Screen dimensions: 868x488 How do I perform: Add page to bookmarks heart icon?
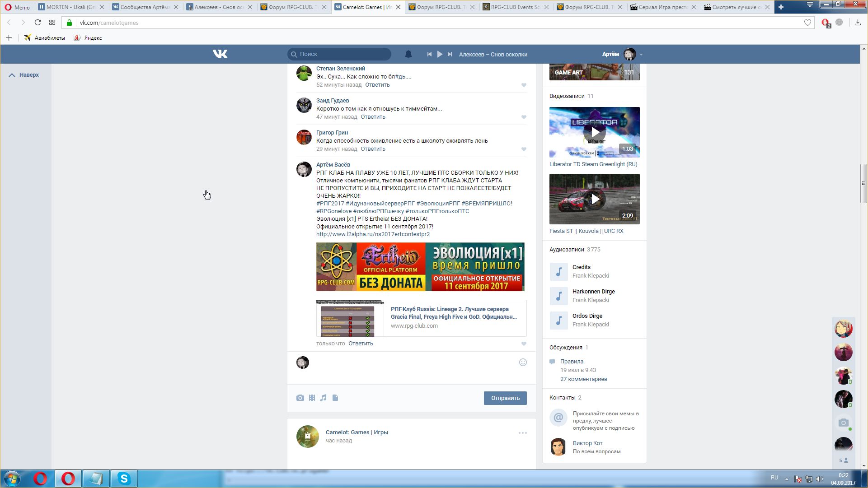click(x=807, y=23)
